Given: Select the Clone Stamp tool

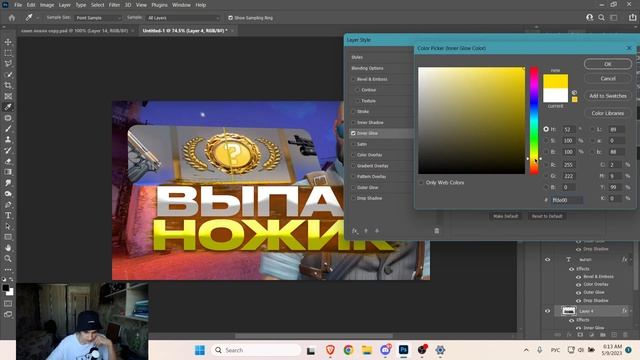Looking at the screenshot, I should [x=8, y=140].
